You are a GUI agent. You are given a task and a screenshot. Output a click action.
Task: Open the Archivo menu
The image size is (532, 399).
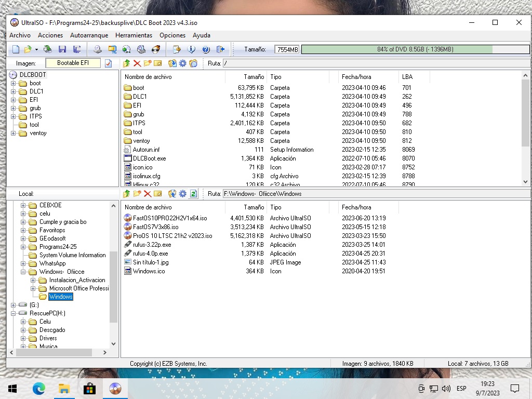[x=20, y=35]
